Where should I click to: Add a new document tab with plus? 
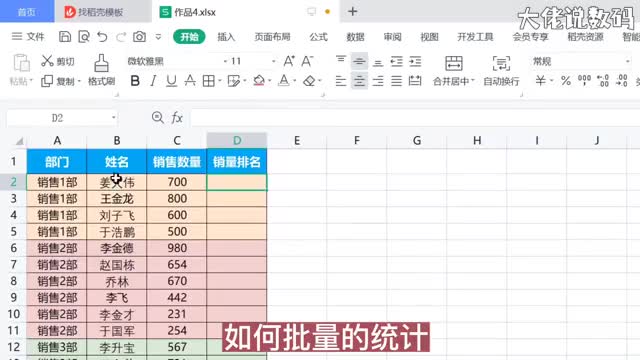click(353, 11)
